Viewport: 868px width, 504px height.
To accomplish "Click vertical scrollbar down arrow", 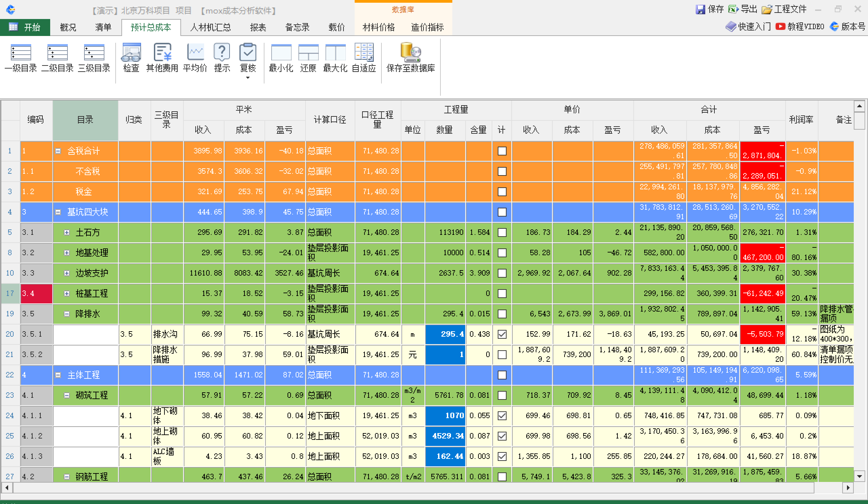I will pos(859,477).
